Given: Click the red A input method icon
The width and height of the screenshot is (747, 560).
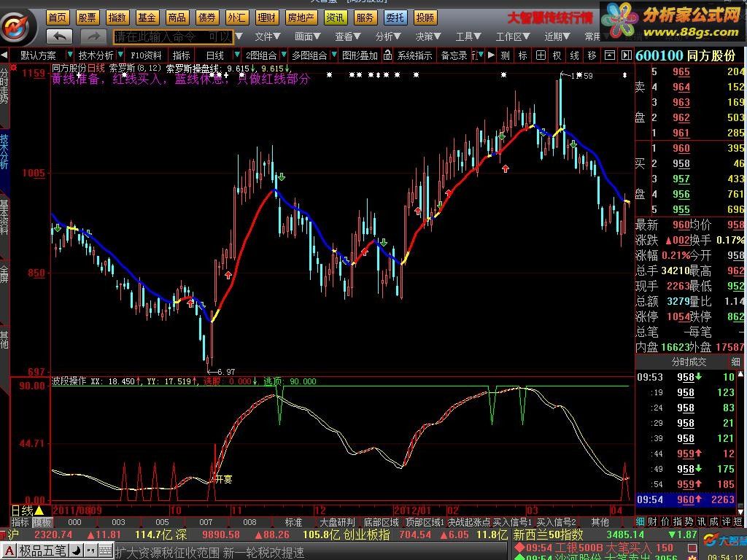Looking at the screenshot, I should [x=9, y=551].
